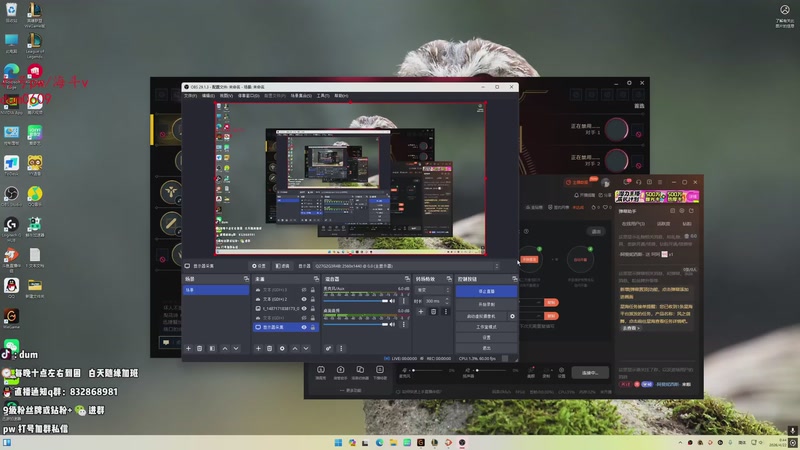
Task: Toggle eye icon for 文本 (GDI+) 2
Action: point(304,299)
